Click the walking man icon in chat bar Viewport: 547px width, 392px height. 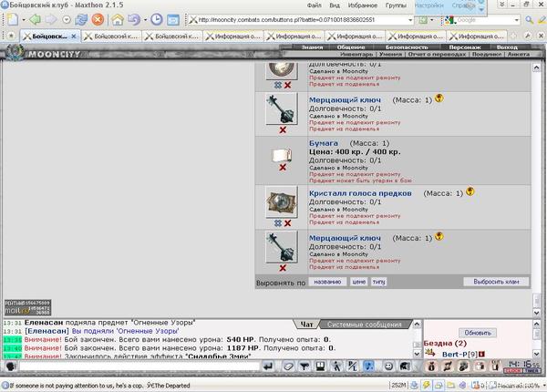click(x=336, y=366)
